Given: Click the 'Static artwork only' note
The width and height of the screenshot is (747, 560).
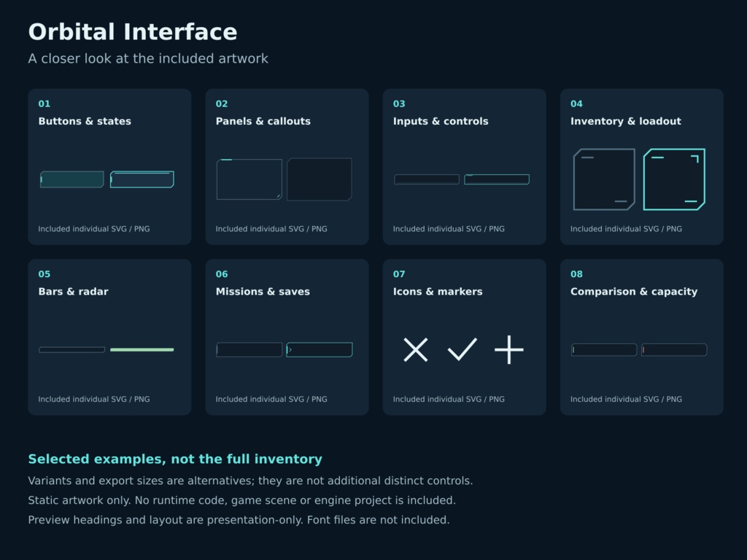Looking at the screenshot, I should pyautogui.click(x=242, y=500).
